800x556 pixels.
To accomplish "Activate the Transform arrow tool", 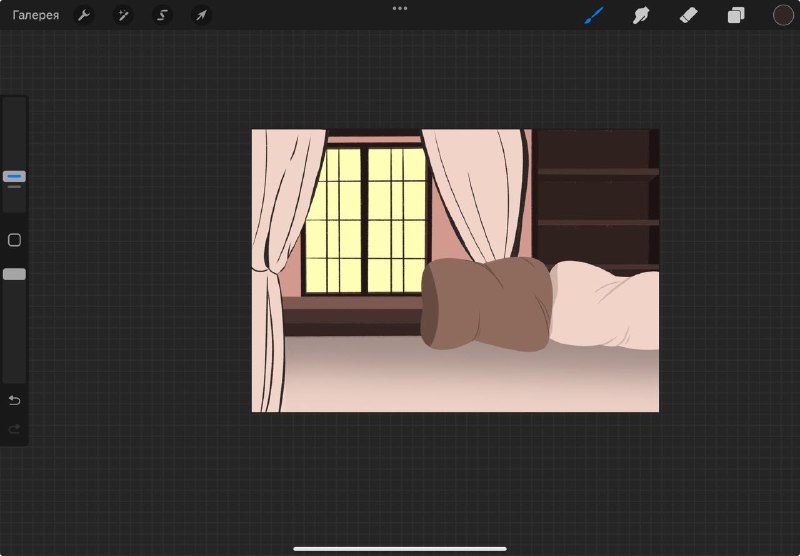I will pyautogui.click(x=201, y=15).
